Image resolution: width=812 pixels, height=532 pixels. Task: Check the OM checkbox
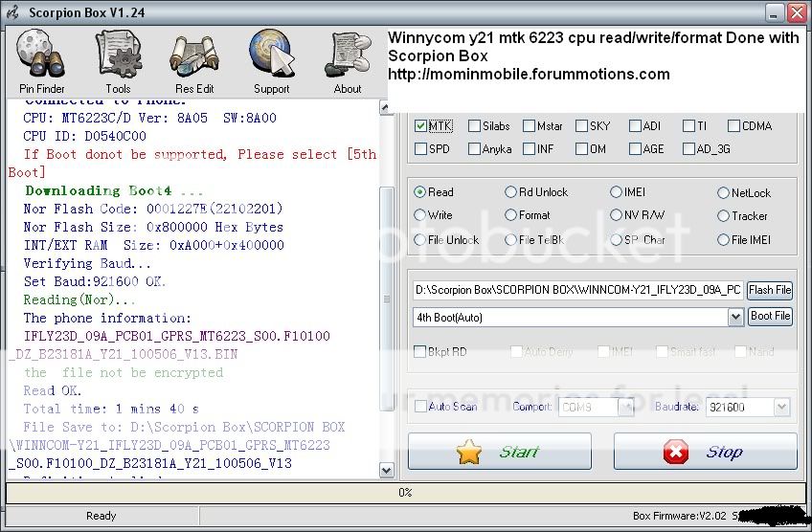coord(581,149)
